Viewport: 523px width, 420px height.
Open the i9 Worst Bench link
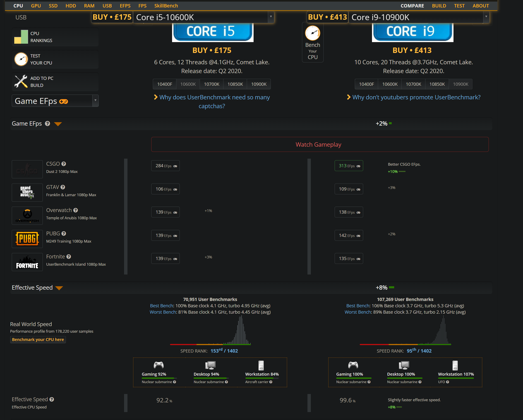(357, 312)
